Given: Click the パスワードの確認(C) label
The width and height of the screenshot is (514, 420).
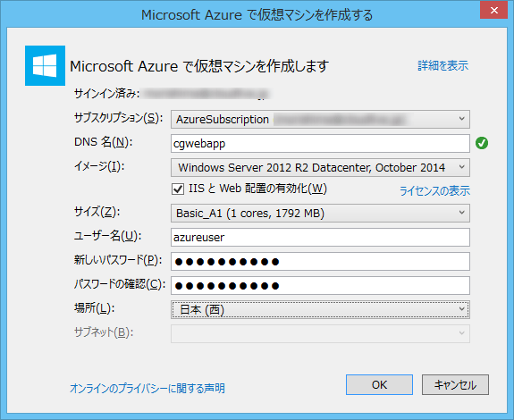Looking at the screenshot, I should point(120,284).
